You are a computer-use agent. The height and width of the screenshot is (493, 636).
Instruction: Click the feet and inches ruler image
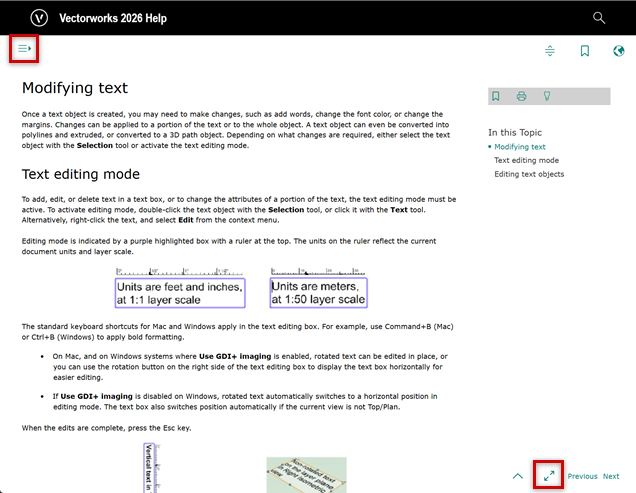click(180, 287)
